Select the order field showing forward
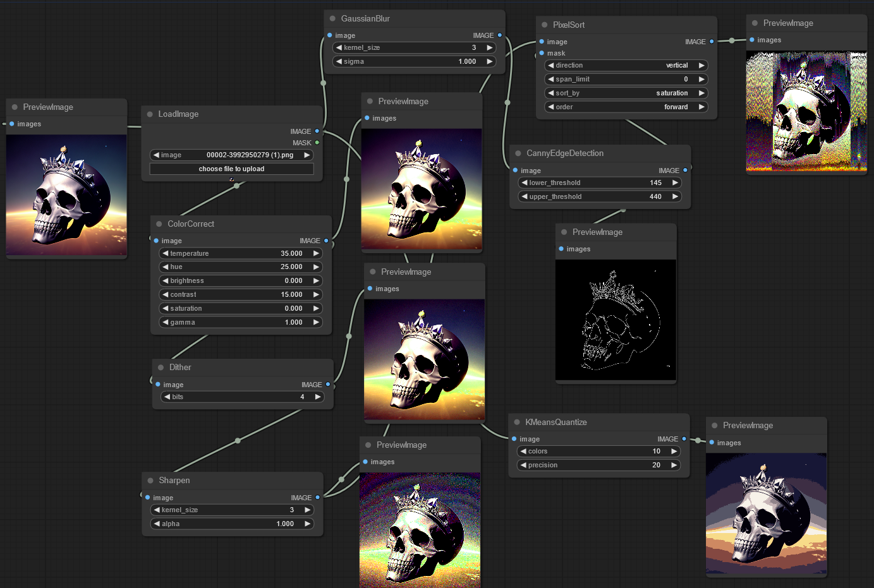 pos(626,107)
